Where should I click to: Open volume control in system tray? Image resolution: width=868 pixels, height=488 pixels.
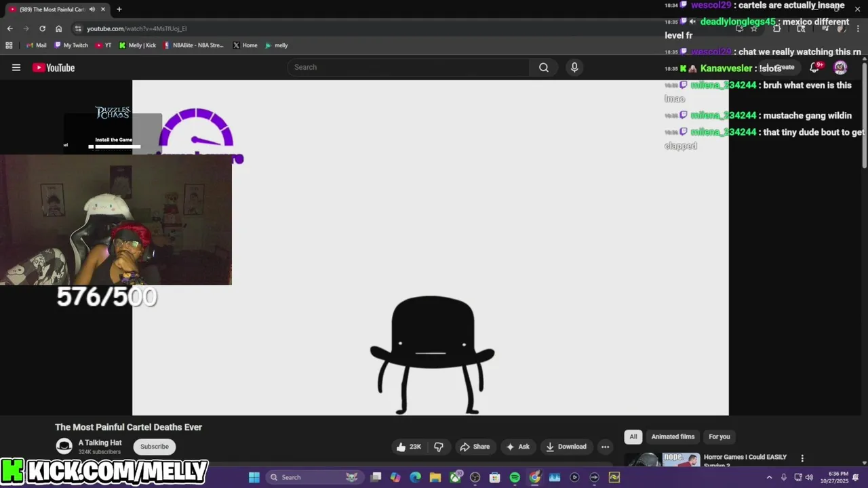(809, 477)
